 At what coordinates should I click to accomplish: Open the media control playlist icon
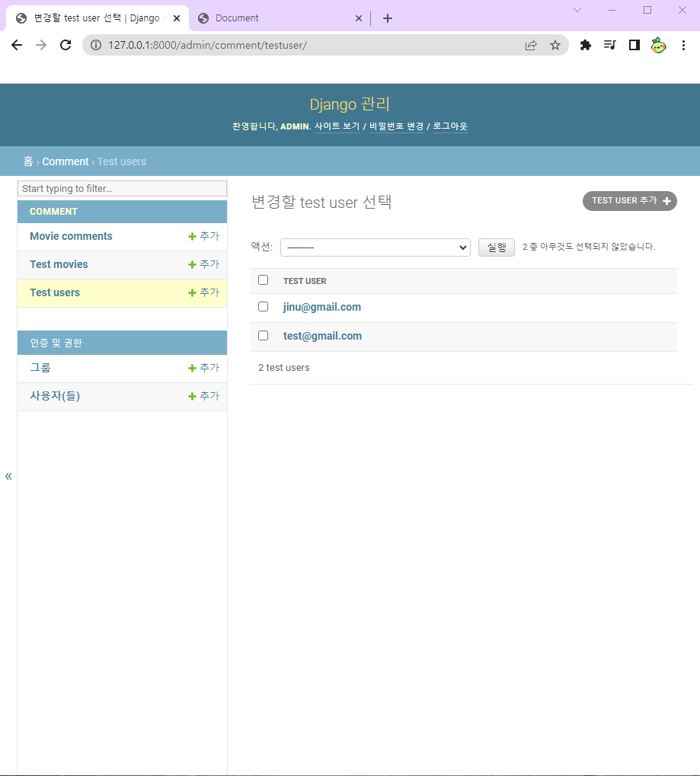(x=610, y=45)
